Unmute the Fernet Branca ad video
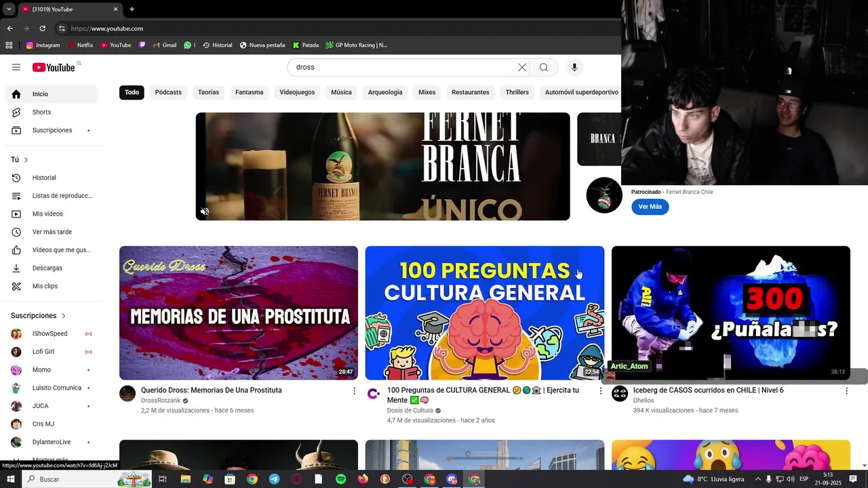 (x=205, y=211)
